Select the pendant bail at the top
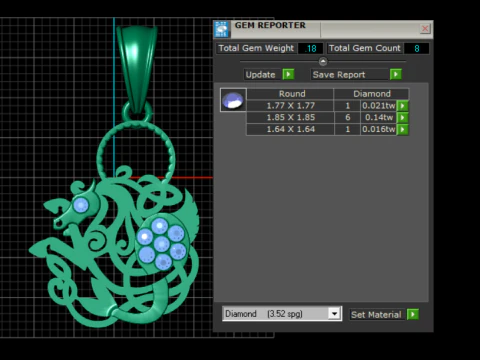The height and width of the screenshot is (360, 480). pyautogui.click(x=136, y=68)
